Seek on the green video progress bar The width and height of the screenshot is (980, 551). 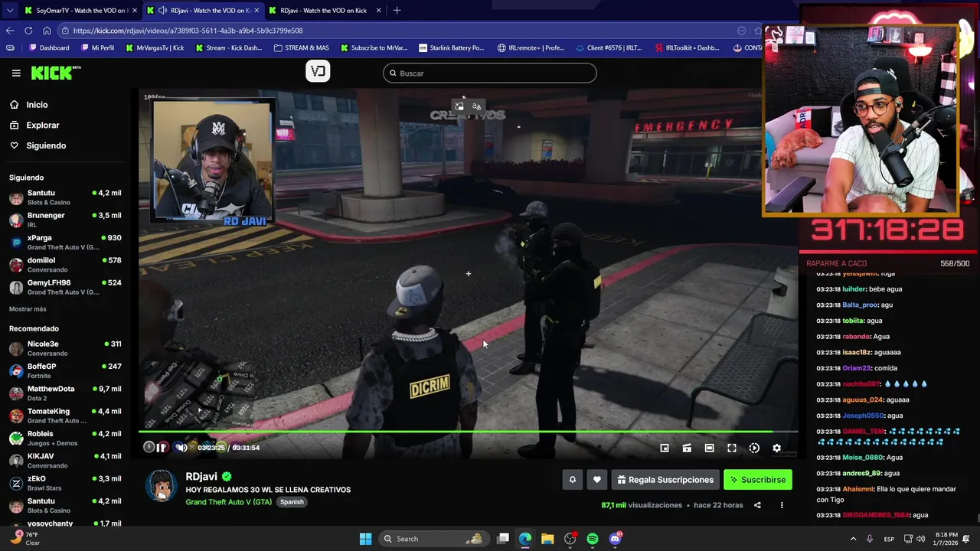point(468,432)
